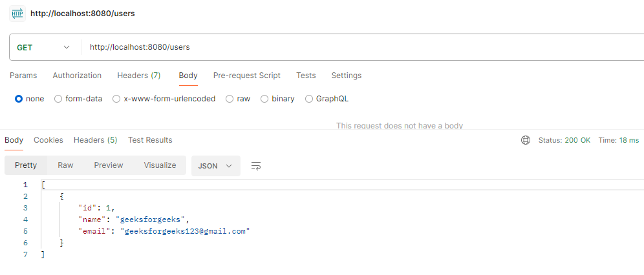The image size is (644, 275).
Task: Open the Pre-request Script tab
Action: [x=247, y=76]
